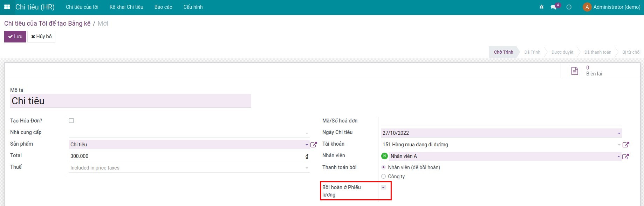Click the Total amount field
The height and width of the screenshot is (206, 644).
tap(186, 156)
